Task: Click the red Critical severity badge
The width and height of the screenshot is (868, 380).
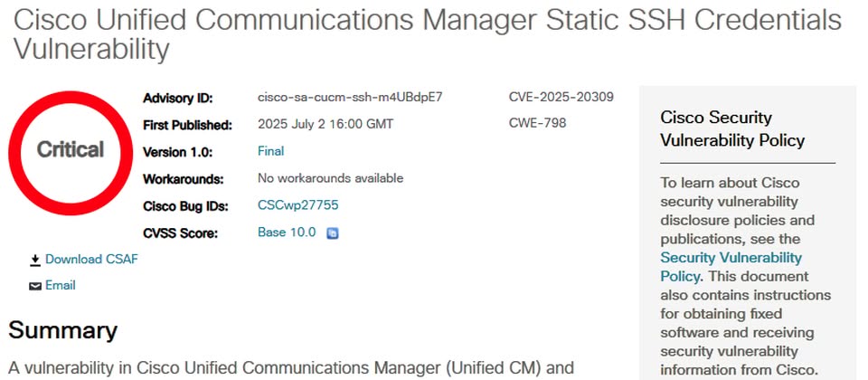Action: [71, 149]
